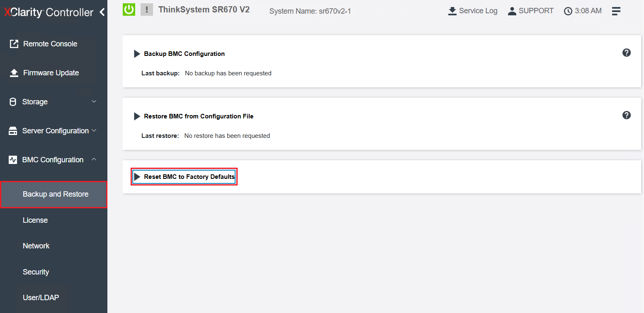
Task: Click help icon for Restore BMC section
Action: click(627, 115)
